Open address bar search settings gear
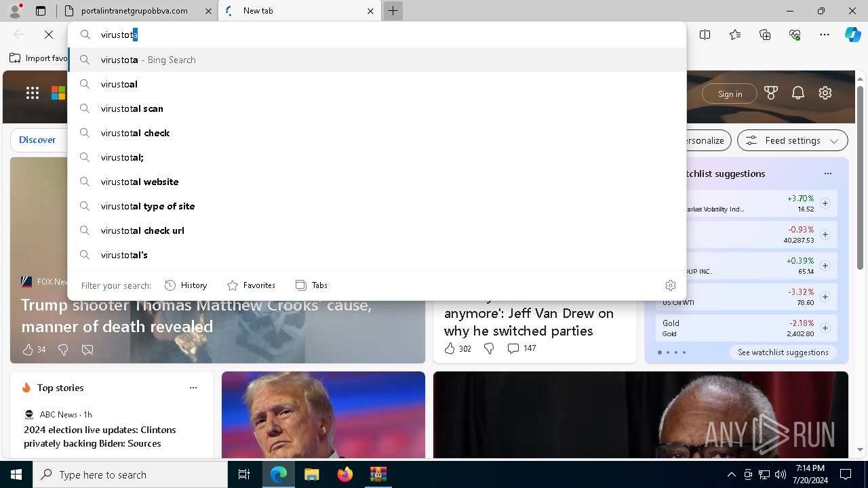 tap(671, 285)
